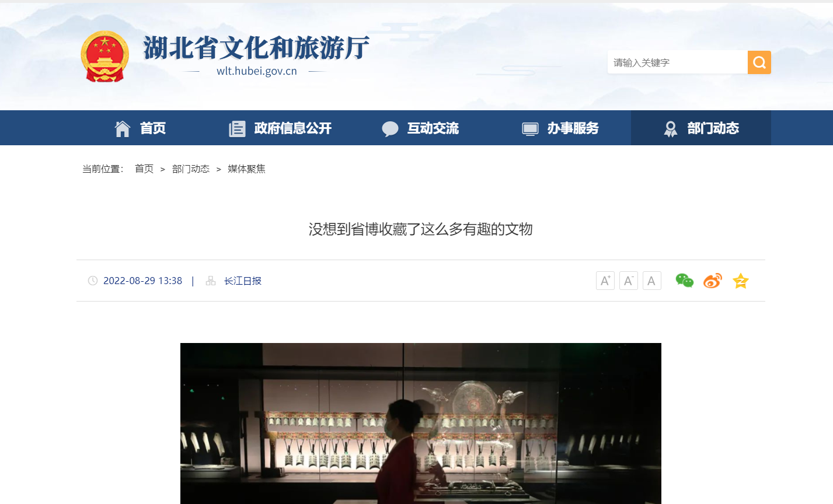Decrease font size with A- icon
The height and width of the screenshot is (504, 833).
pos(629,281)
